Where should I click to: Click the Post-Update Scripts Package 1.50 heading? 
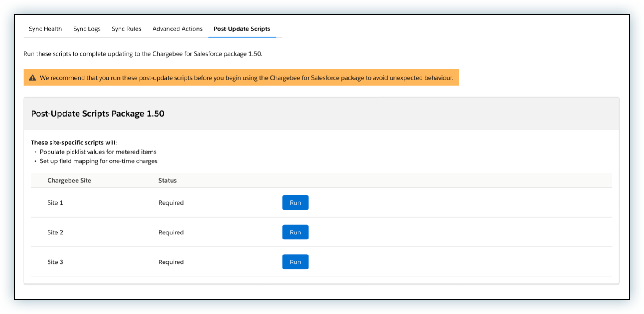coord(98,114)
